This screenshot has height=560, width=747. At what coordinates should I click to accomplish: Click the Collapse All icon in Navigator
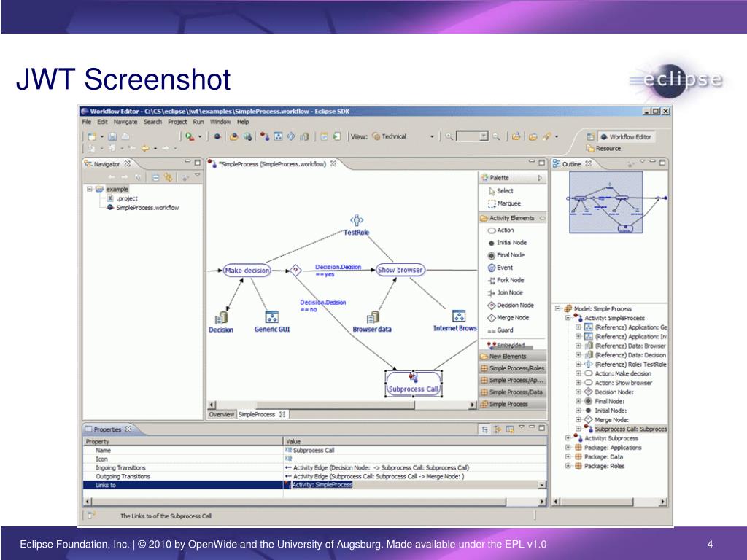click(155, 177)
